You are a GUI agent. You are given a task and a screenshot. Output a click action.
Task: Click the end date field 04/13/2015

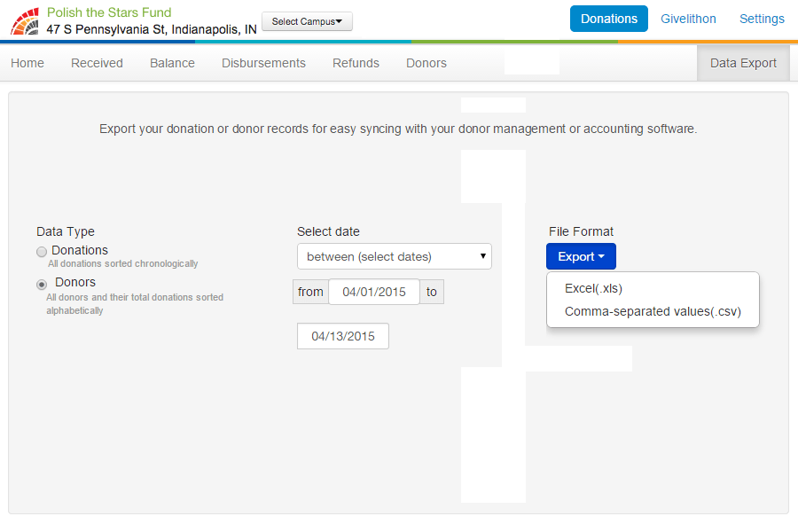[342, 336]
